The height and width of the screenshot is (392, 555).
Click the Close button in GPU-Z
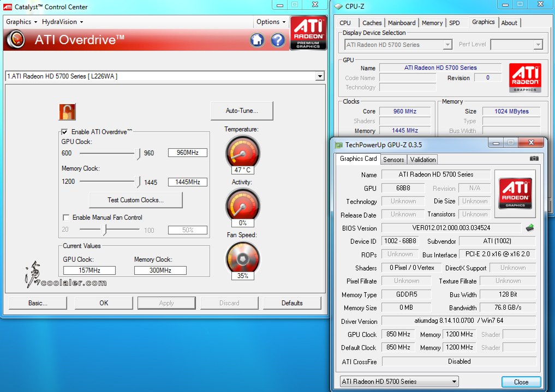coord(521,382)
